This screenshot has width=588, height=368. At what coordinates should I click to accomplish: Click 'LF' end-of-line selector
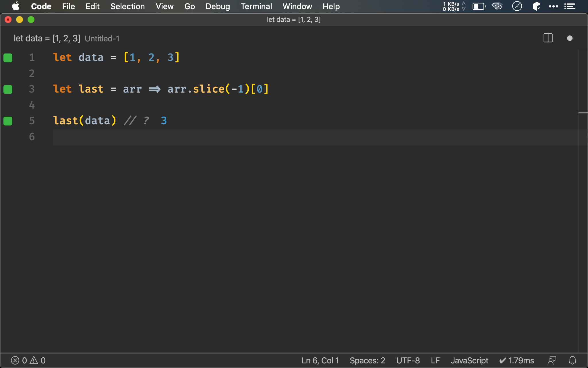[x=435, y=361]
